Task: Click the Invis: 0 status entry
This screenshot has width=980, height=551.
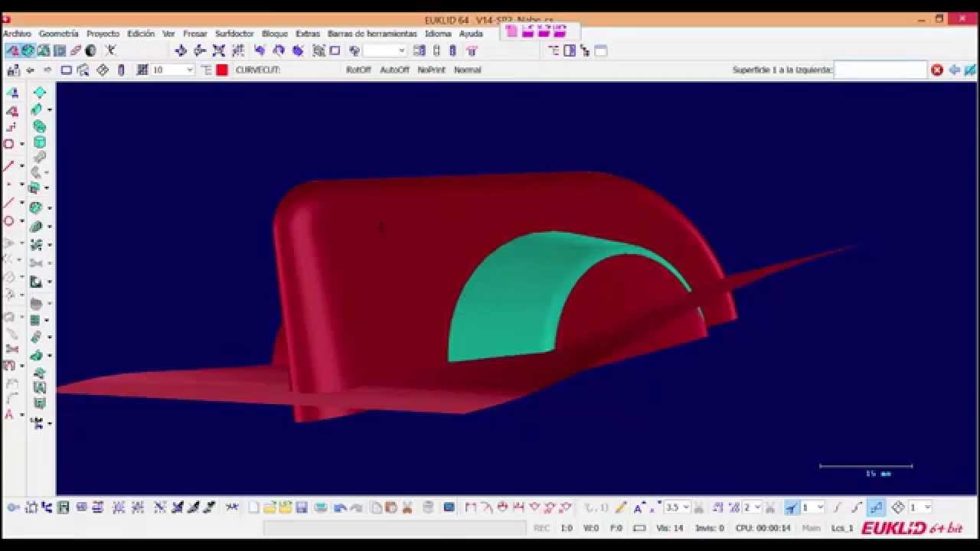Action: point(709,528)
